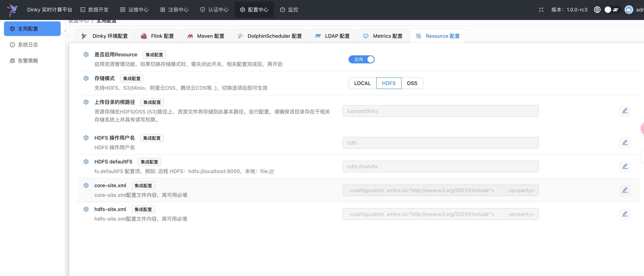Click the hdfs username field
The height and width of the screenshot is (276, 644).
[440, 143]
